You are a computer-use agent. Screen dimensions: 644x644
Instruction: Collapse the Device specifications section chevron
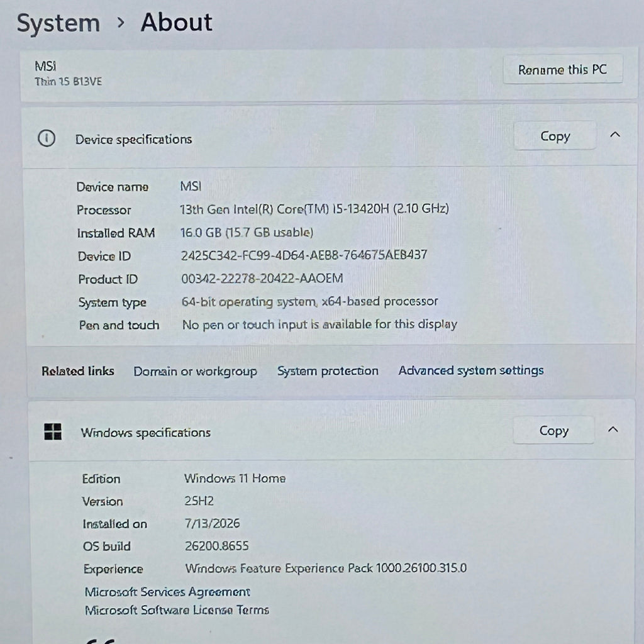point(615,135)
